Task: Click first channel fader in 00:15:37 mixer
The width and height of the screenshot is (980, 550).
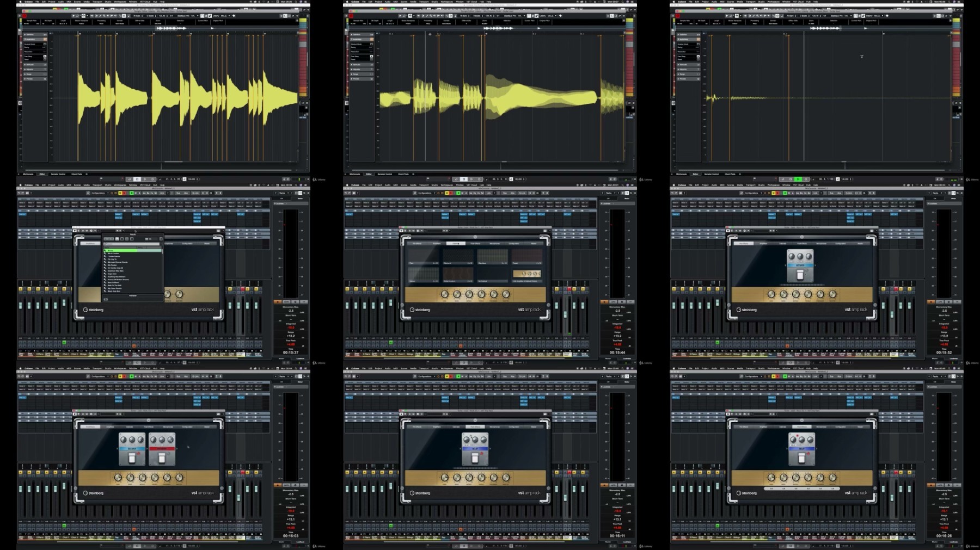Action: [x=20, y=306]
